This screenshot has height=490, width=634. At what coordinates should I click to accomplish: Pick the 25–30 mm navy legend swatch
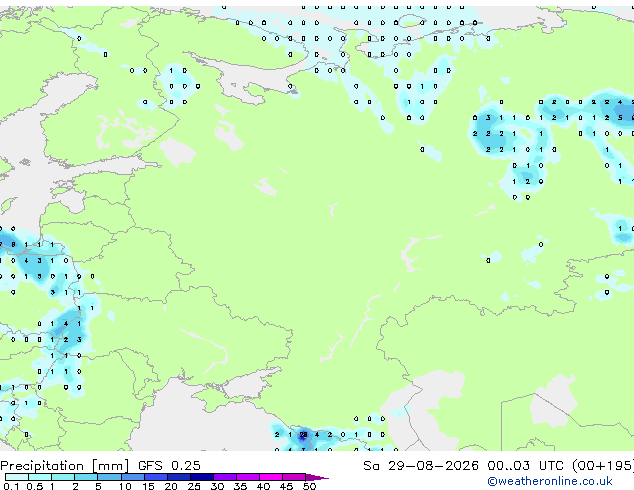click(201, 477)
